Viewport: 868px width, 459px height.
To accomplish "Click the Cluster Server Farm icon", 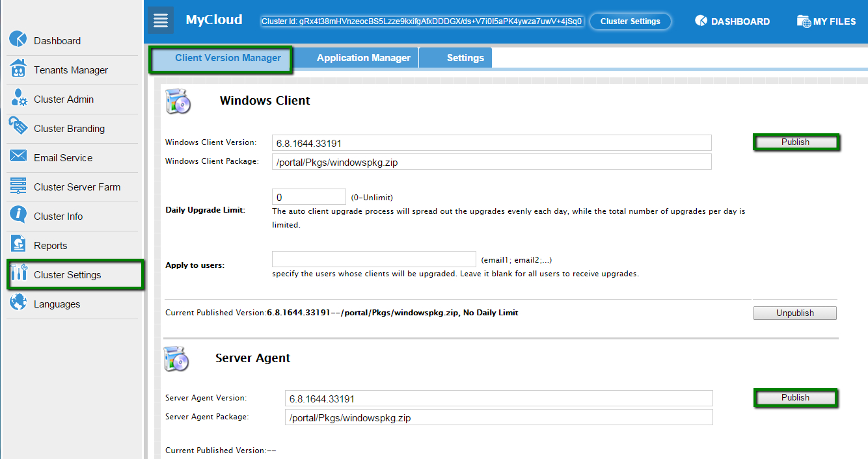I will point(18,186).
